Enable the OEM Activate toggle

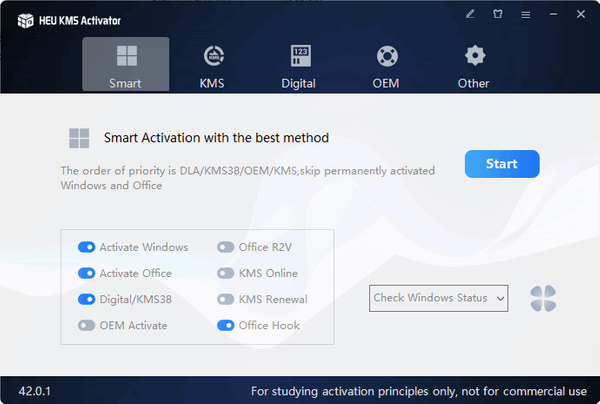tap(86, 326)
